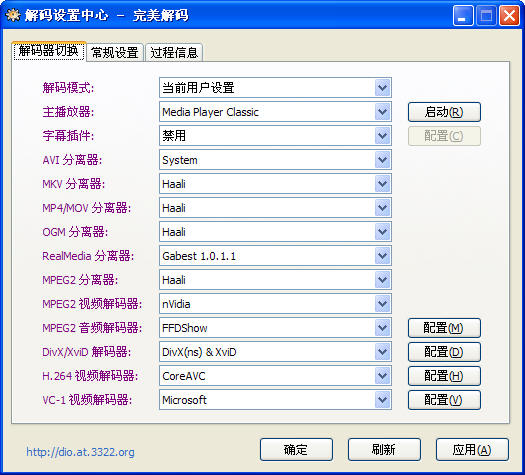Click 配置(D) for DivX/XviD decoder
The image size is (525, 475).
click(444, 352)
